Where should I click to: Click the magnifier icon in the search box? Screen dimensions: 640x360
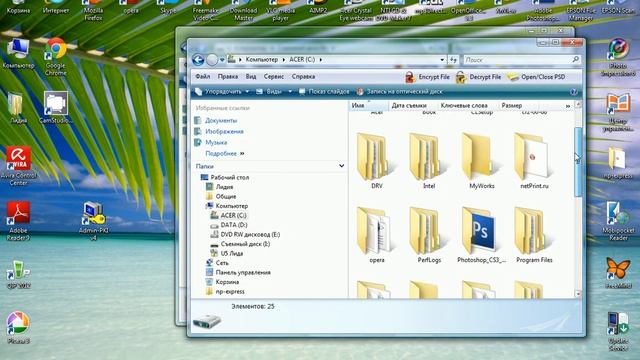click(576, 60)
